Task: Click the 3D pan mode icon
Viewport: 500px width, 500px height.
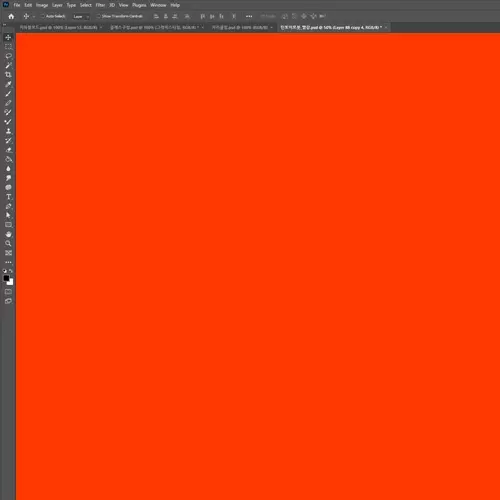Action: tap(304, 16)
